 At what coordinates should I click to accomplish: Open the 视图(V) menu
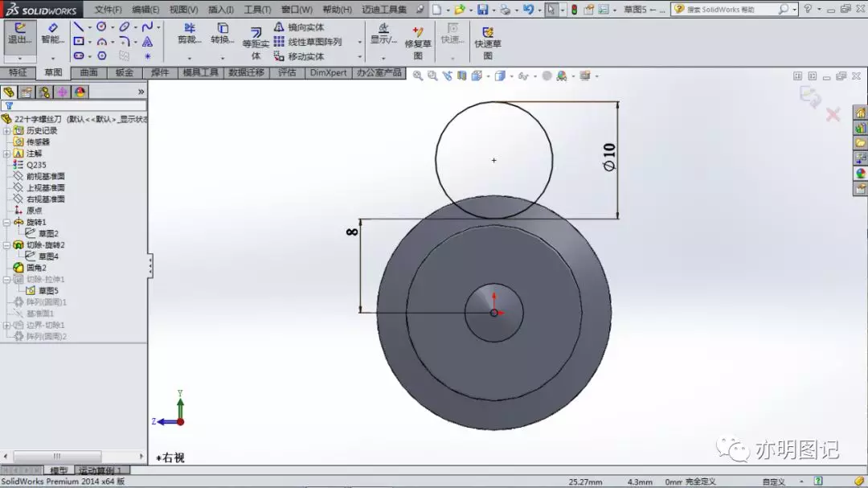point(183,10)
